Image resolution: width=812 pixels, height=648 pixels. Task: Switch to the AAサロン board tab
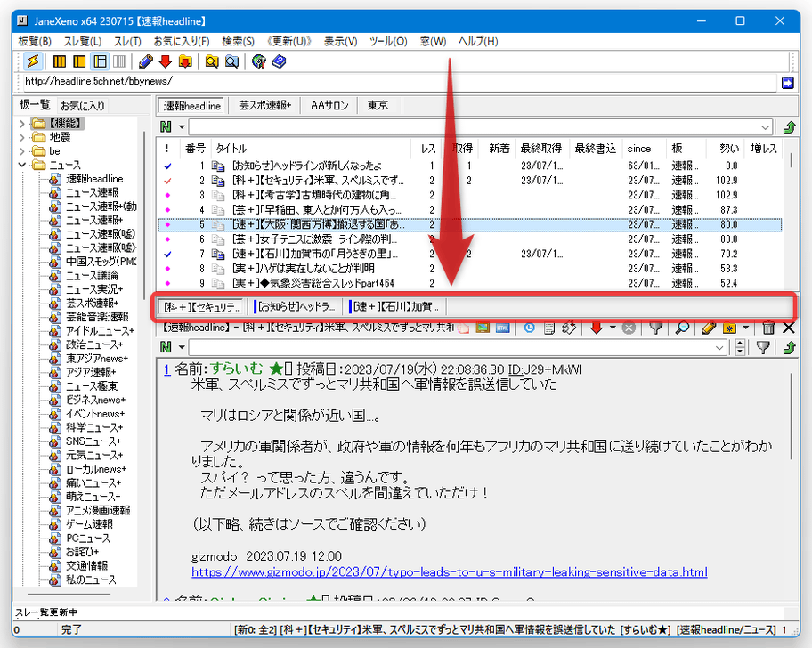[x=329, y=106]
